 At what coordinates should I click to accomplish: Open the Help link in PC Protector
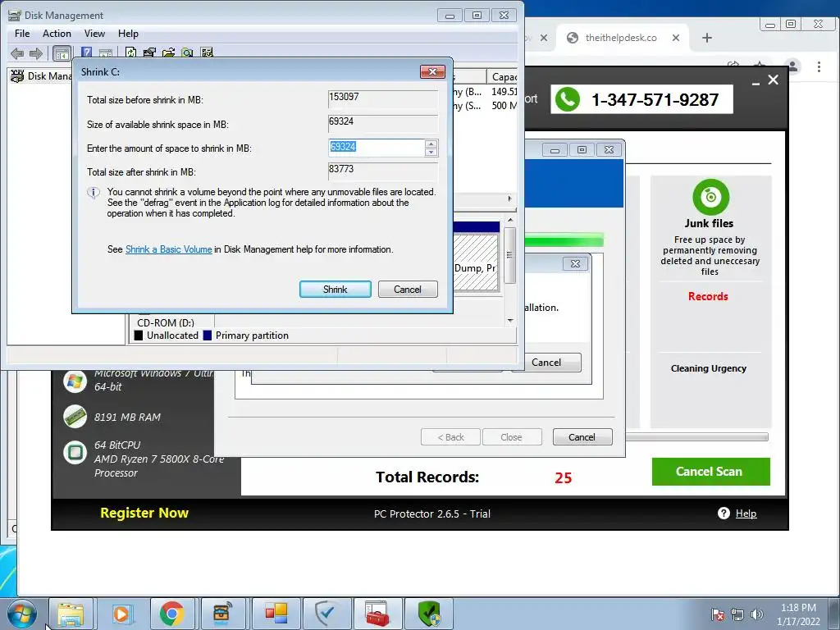[746, 514]
